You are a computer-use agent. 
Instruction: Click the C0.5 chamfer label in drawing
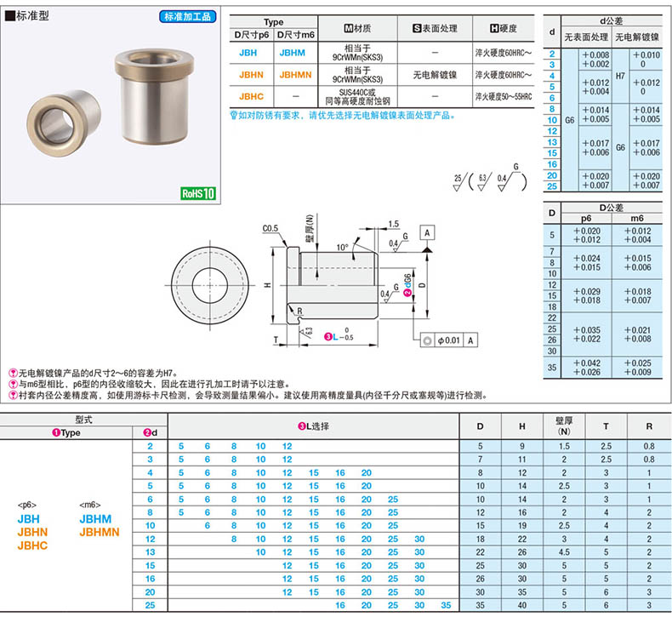(271, 228)
